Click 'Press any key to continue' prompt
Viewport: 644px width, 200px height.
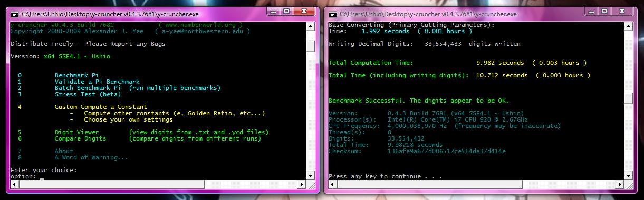[386, 176]
